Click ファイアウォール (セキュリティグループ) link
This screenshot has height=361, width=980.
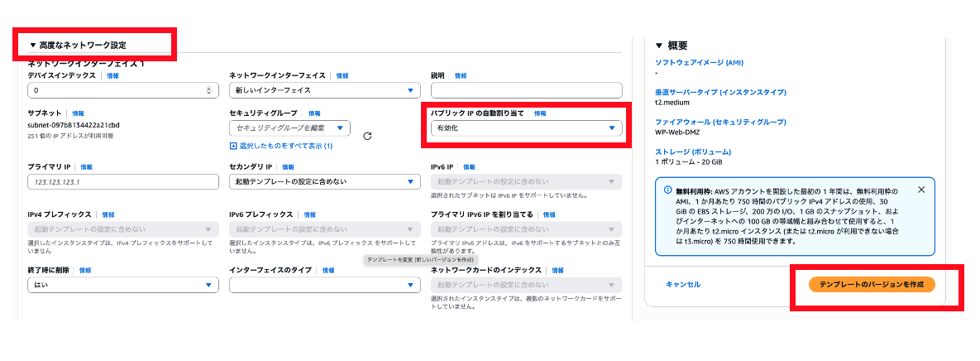tap(720, 122)
